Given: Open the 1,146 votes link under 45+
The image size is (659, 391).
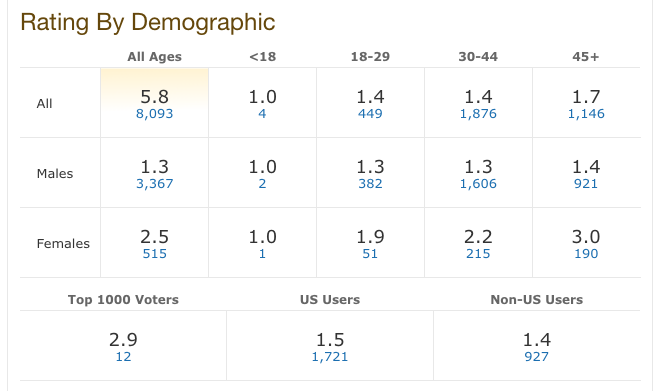Looking at the screenshot, I should pos(586,114).
